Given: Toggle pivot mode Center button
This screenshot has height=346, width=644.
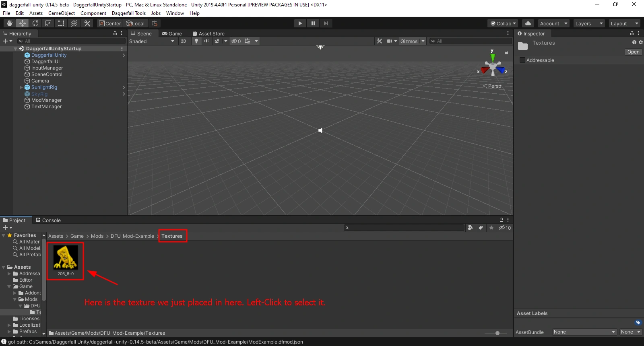Looking at the screenshot, I should point(109,23).
